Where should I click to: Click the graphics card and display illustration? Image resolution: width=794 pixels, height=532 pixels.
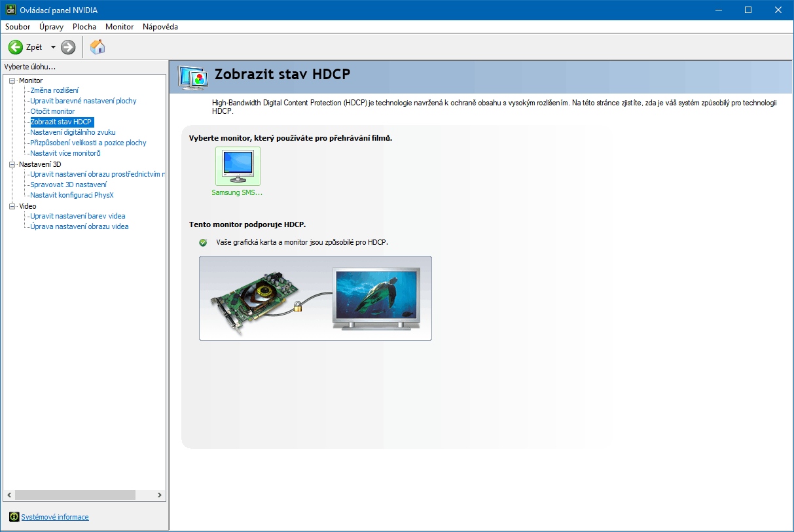[316, 298]
